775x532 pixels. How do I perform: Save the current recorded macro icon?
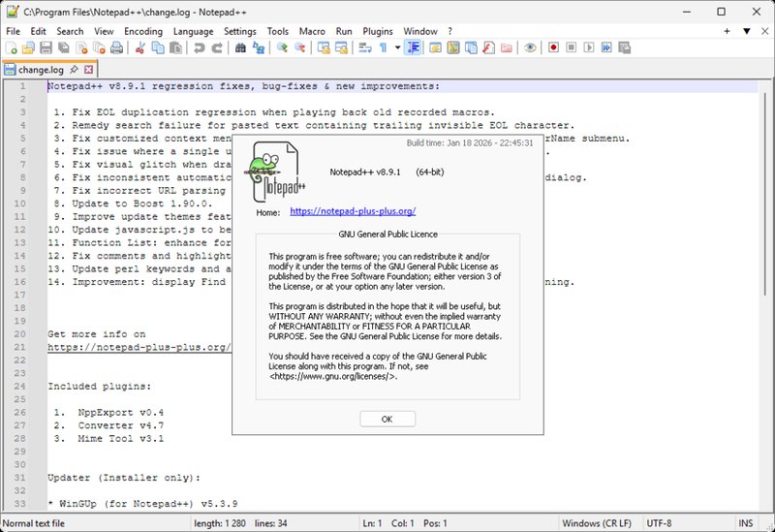click(624, 47)
